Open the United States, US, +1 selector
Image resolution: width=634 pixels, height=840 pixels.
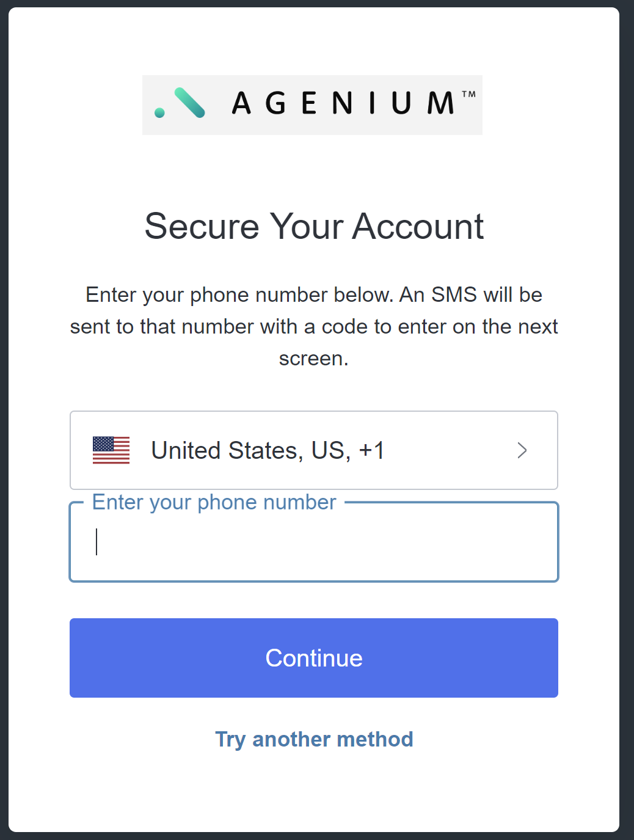314,450
